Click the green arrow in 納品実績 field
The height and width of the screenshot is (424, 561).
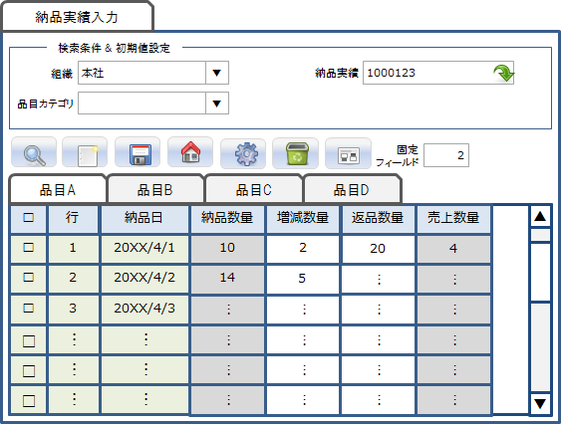503,73
